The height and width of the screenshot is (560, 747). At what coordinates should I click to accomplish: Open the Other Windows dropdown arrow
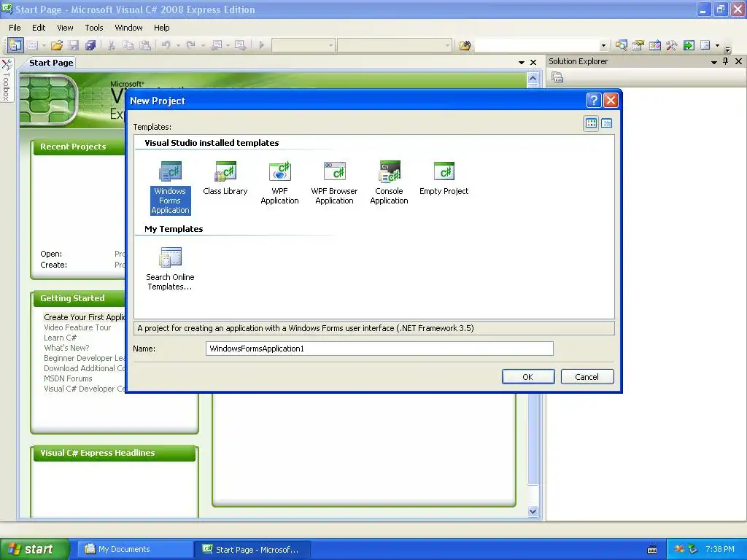pos(718,46)
